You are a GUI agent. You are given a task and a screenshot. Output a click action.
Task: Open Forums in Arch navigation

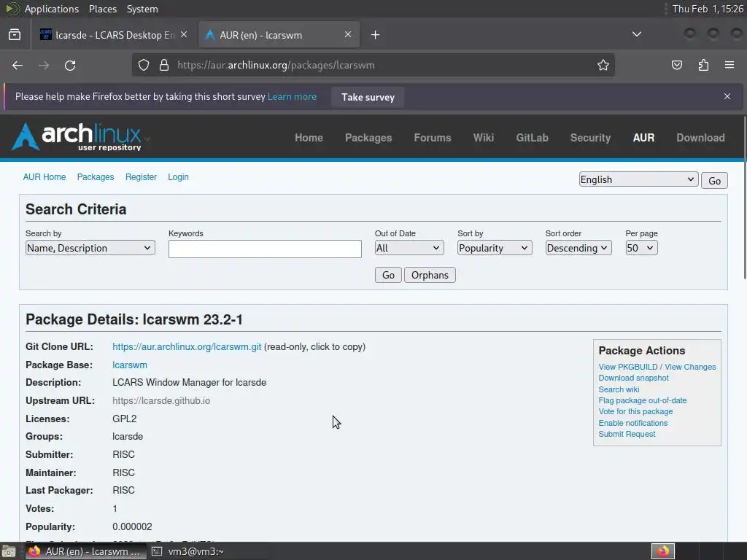(x=432, y=138)
